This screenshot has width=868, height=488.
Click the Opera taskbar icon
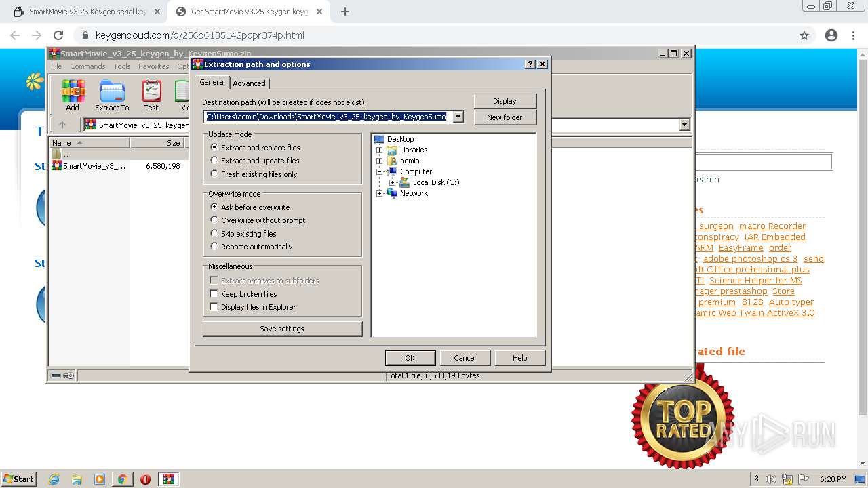point(145,479)
